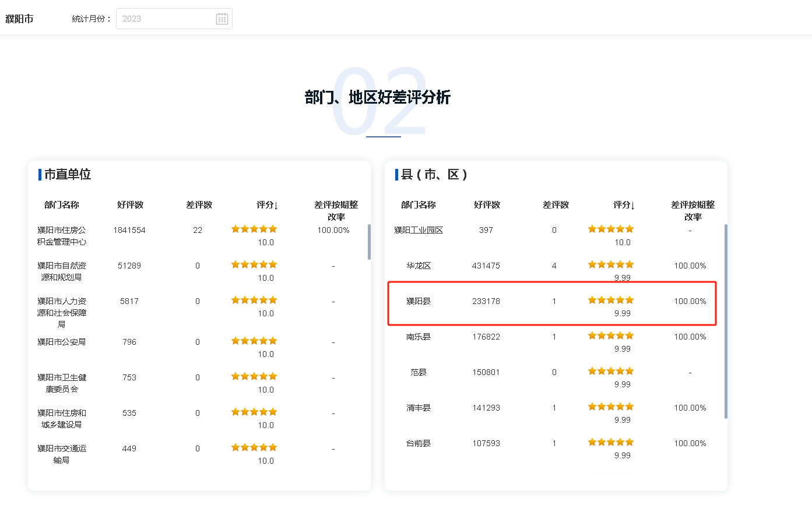Click 好评数 value 107593
Image resolution: width=812 pixels, height=516 pixels.
coord(486,443)
